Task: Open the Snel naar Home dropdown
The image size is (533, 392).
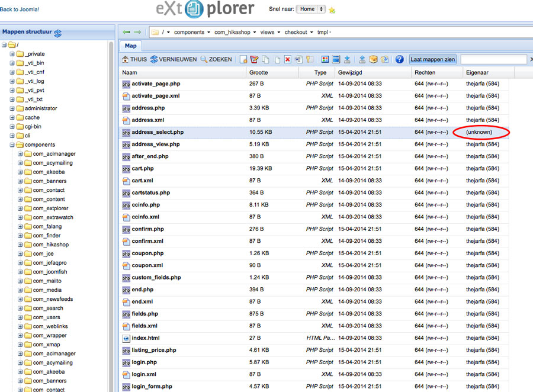Action: [312, 9]
